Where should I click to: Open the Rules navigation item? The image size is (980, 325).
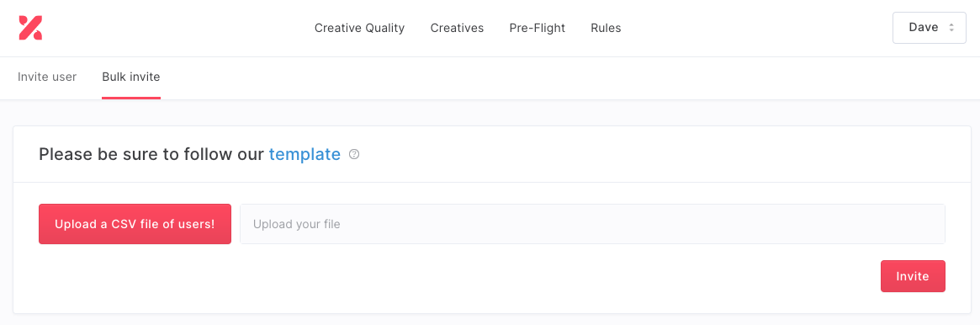[x=606, y=28]
